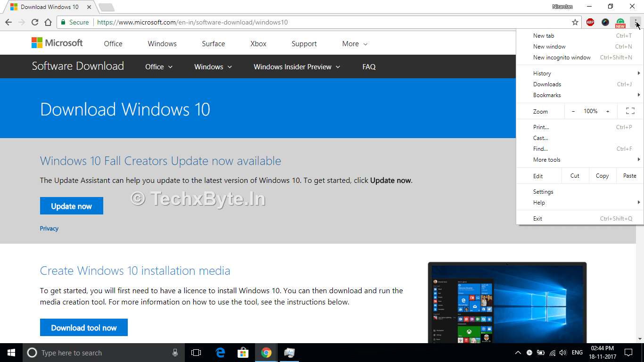This screenshot has height=362, width=644.
Task: Click Copy in the Edit row
Action: (602, 176)
